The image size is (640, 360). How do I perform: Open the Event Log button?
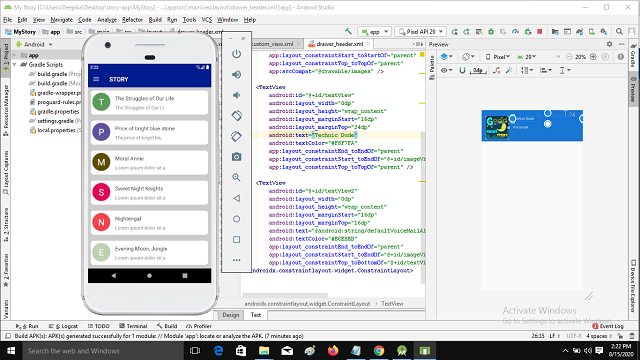(608, 326)
